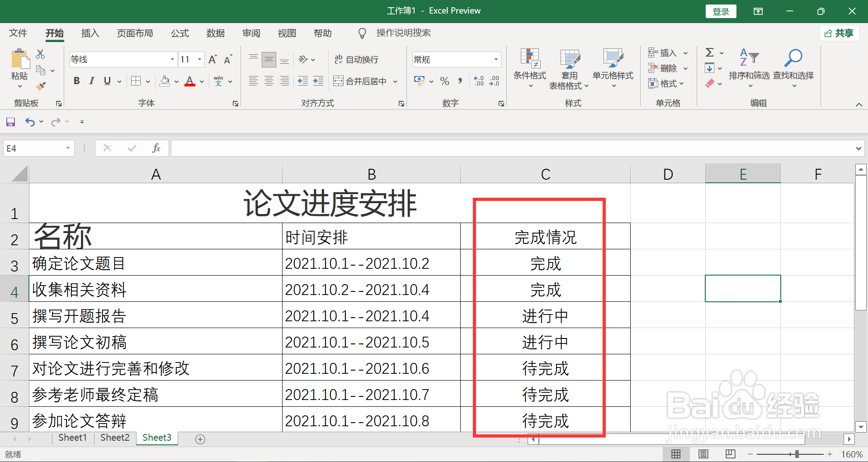Click the Undo arrow

click(x=30, y=122)
